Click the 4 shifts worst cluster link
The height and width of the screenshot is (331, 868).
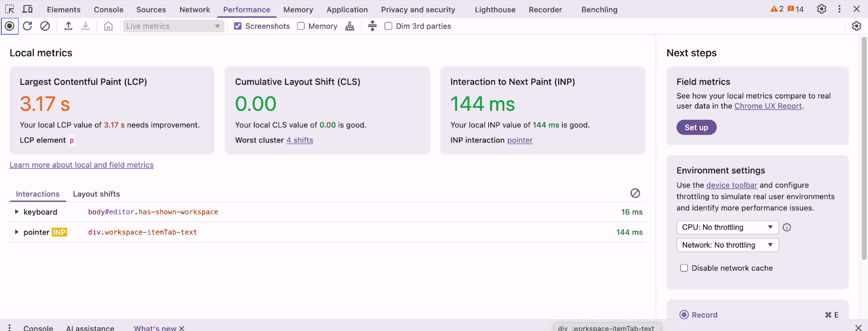[x=299, y=140]
